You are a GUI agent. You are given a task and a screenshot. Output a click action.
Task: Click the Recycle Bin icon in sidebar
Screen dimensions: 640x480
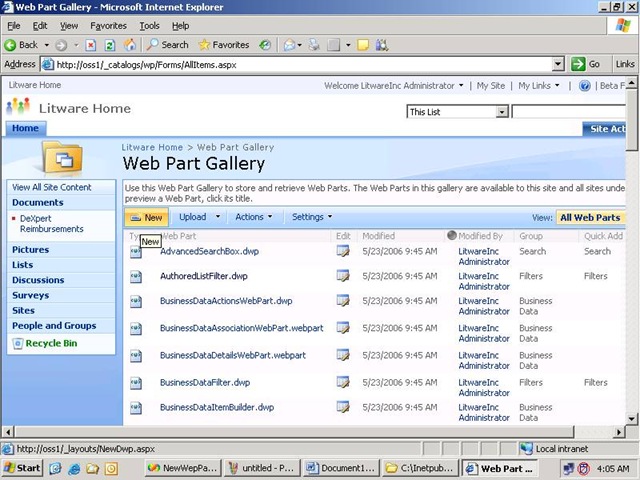click(x=18, y=344)
